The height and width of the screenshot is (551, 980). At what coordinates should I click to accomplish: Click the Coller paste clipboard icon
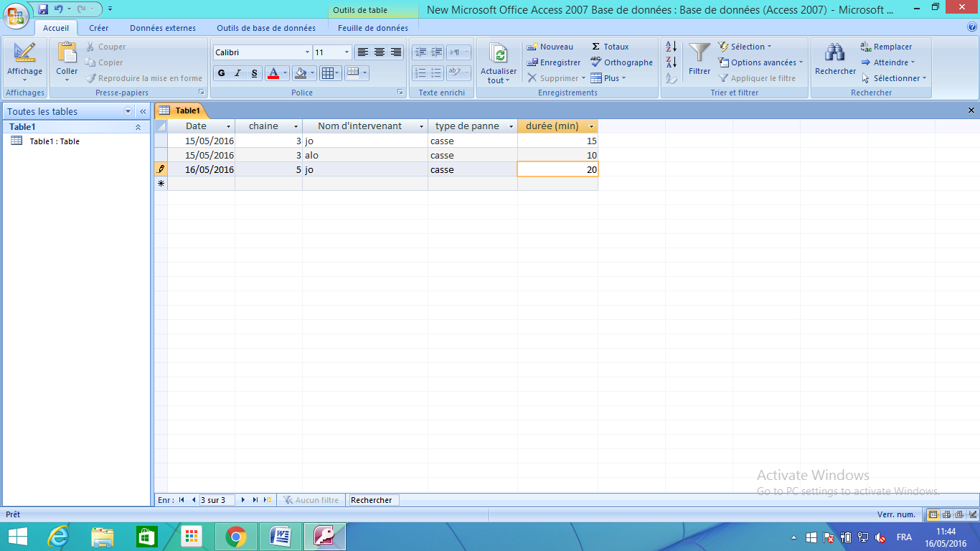coord(67,53)
